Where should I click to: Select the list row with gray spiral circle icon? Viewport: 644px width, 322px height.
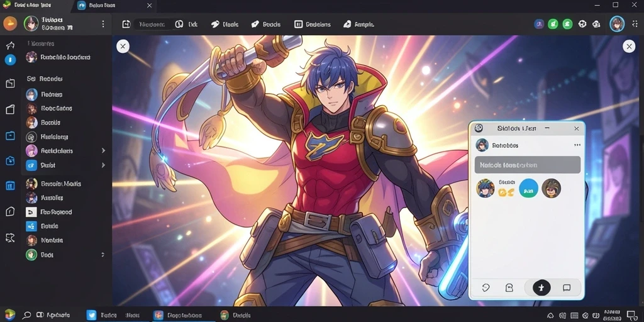(x=65, y=136)
